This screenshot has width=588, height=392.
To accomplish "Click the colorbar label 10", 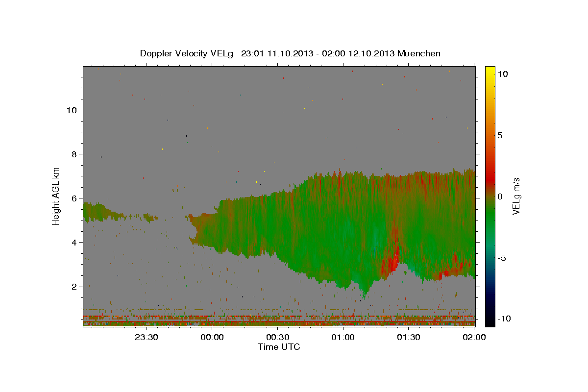I will tap(502, 73).
